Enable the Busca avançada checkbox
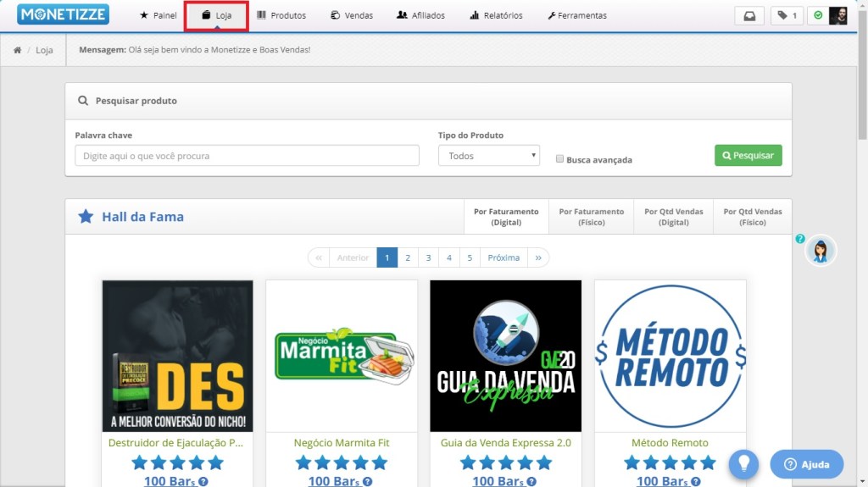The height and width of the screenshot is (487, 868). click(559, 158)
